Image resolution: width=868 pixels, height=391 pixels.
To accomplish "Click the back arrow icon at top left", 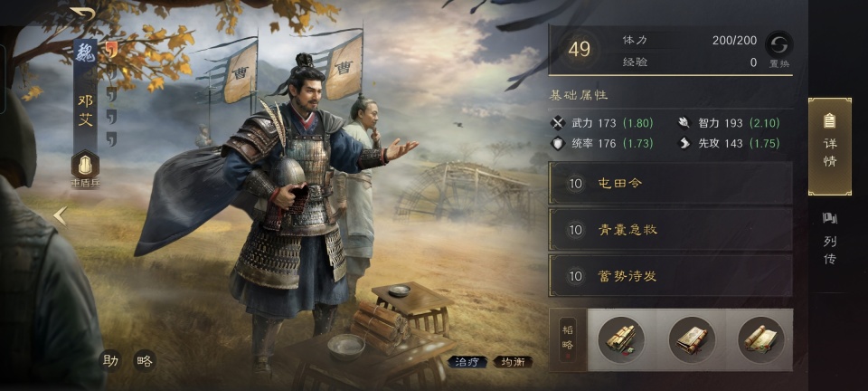I will click(82, 14).
